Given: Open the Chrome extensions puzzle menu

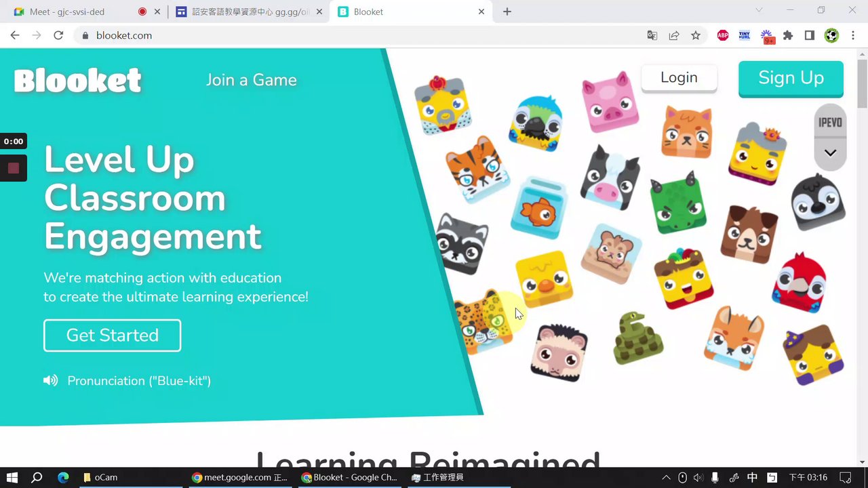Looking at the screenshot, I should 788,35.
